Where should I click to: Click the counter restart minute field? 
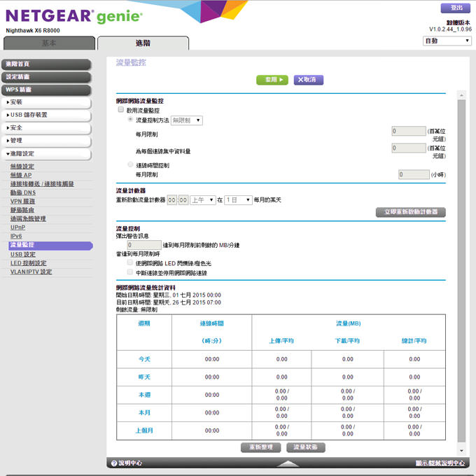pos(183,200)
